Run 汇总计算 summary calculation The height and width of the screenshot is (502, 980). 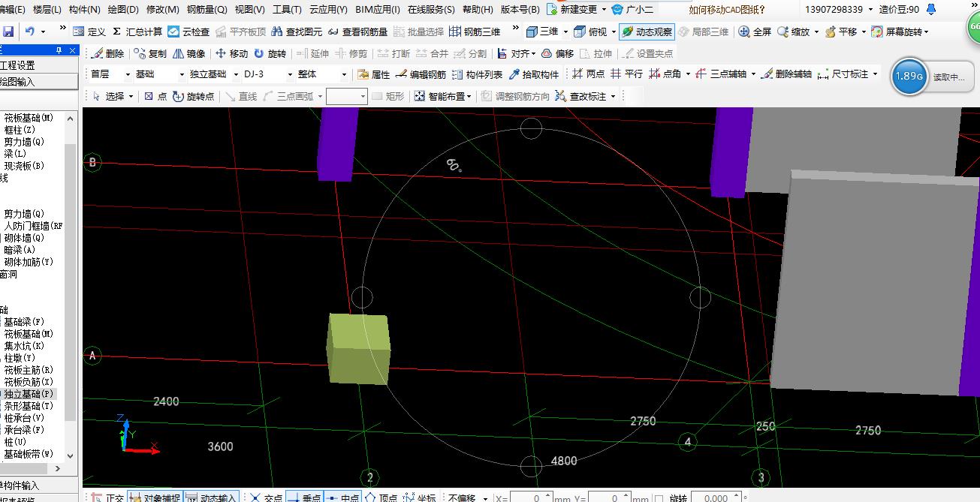(137, 32)
